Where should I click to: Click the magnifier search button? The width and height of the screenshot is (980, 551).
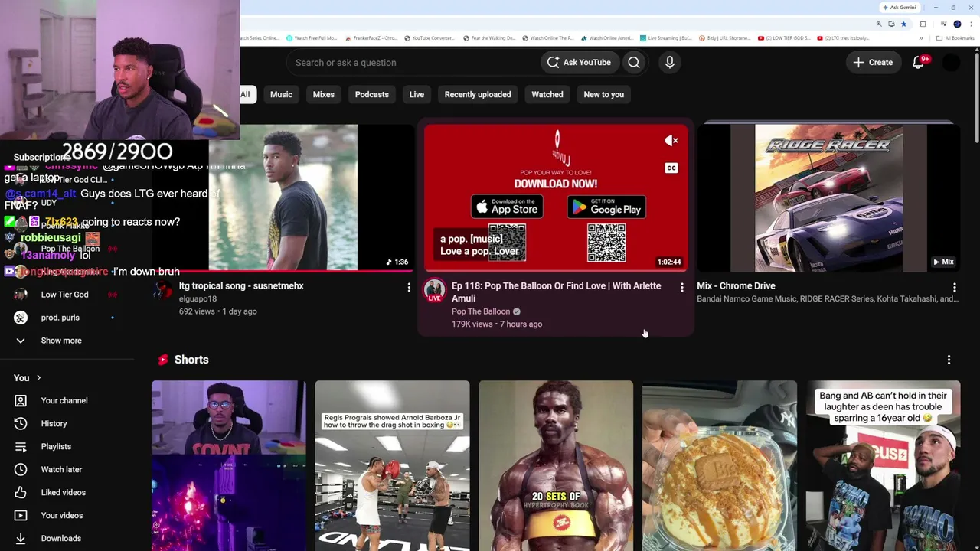(x=634, y=63)
